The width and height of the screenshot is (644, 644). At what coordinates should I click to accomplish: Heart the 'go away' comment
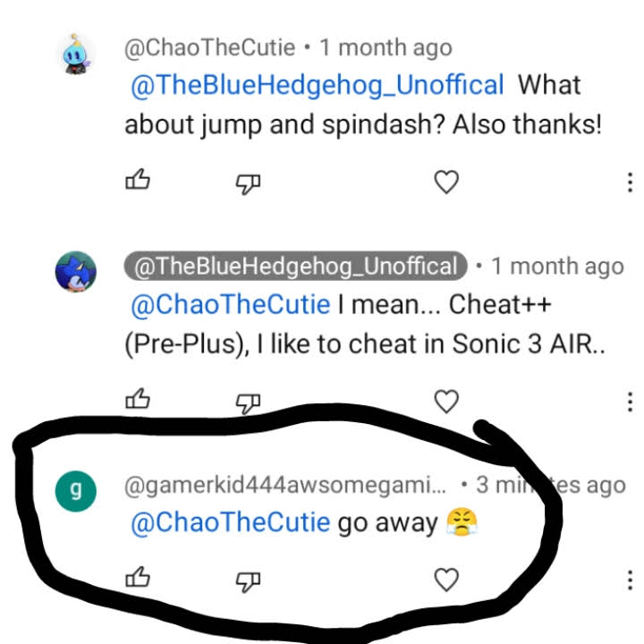point(446,580)
